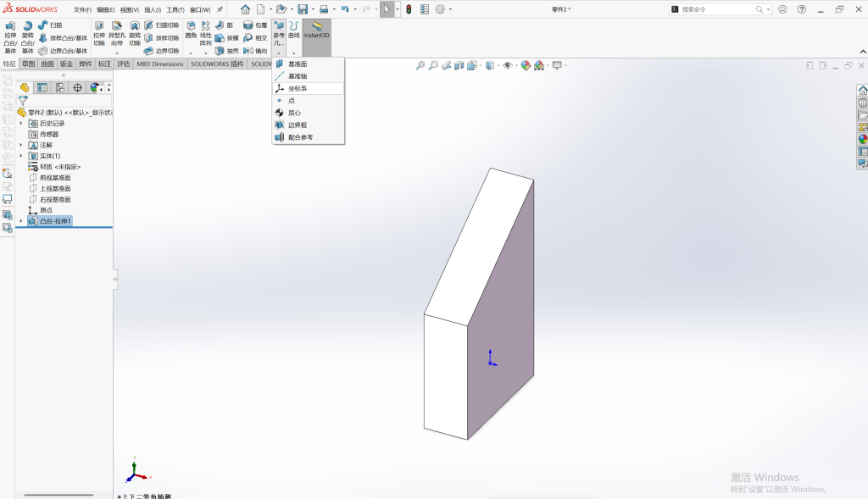Click the save icon in the top toolbar
Viewport: 868px width, 499px height.
pyautogui.click(x=303, y=9)
